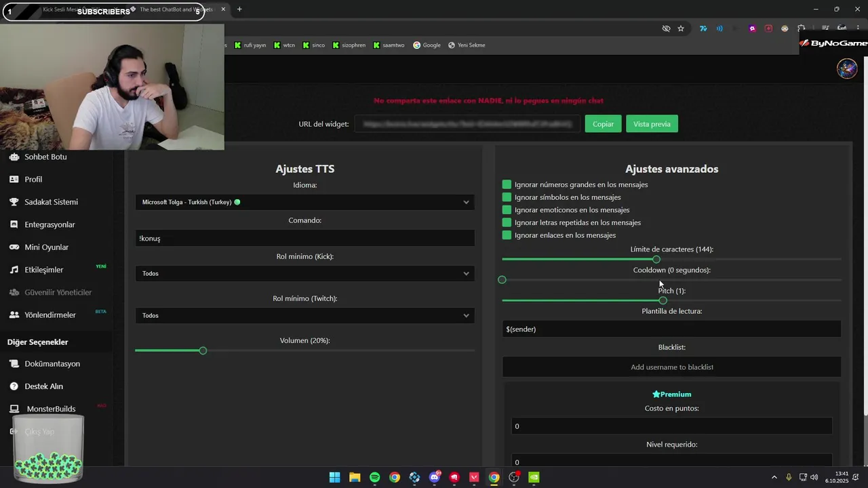Open Discord from the taskbar
Screen dimensions: 868x488
click(x=435, y=477)
